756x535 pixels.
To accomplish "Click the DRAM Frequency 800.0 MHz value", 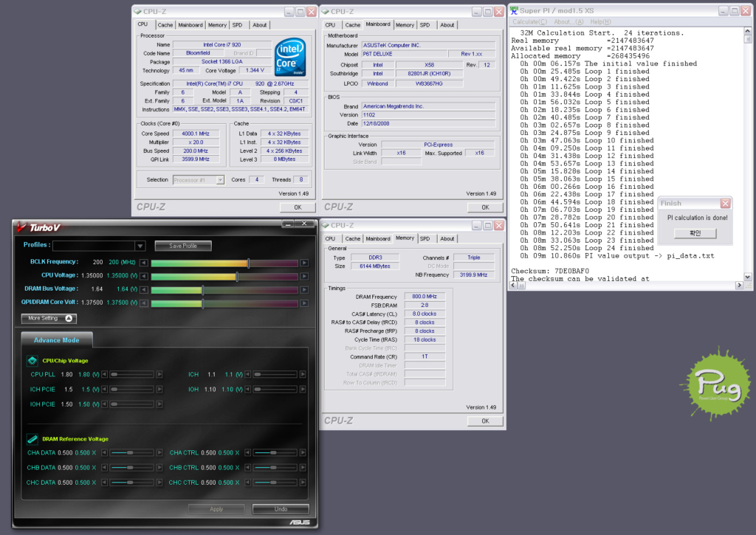I will click(425, 297).
